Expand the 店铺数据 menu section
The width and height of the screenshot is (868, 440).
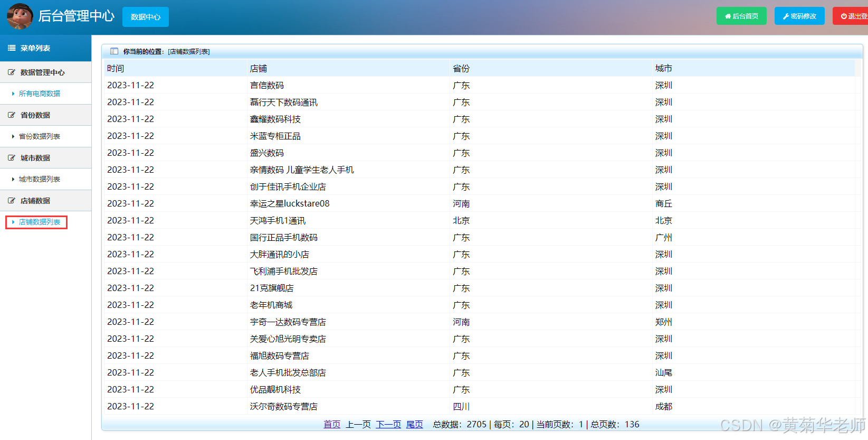click(x=45, y=201)
